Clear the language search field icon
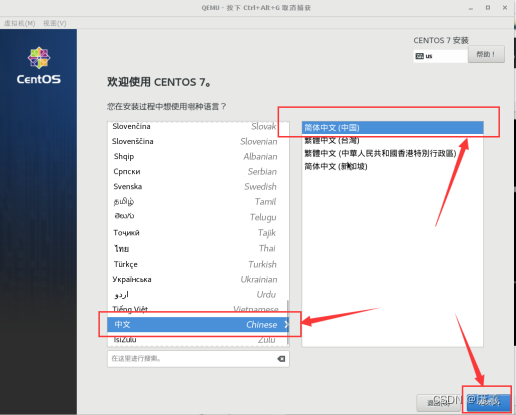This screenshot has height=415, width=516. [x=281, y=359]
